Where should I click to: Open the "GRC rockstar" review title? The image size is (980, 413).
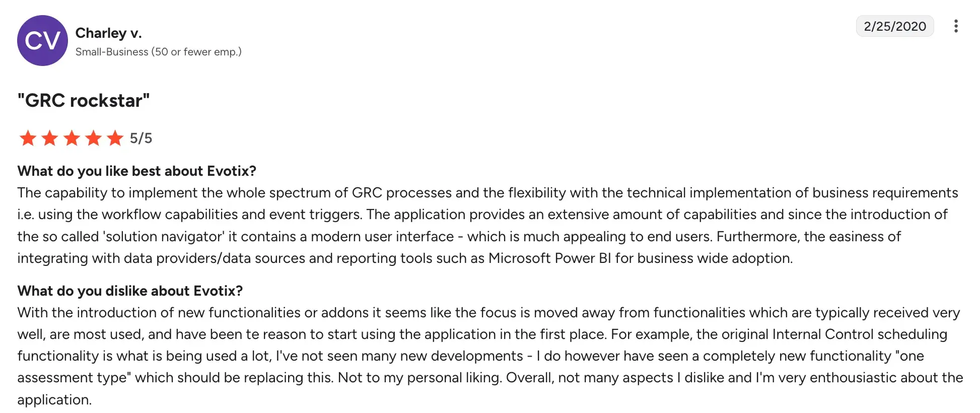click(x=84, y=101)
